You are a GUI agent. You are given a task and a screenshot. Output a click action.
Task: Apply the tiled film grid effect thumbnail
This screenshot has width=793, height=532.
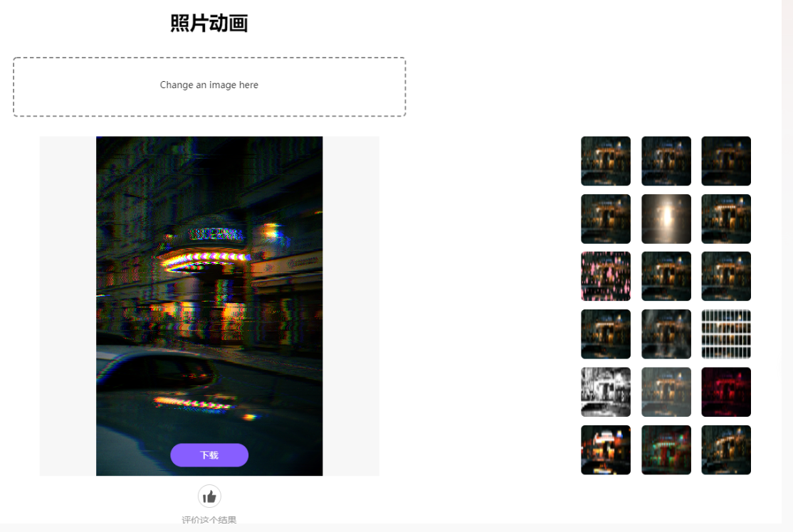point(726,334)
